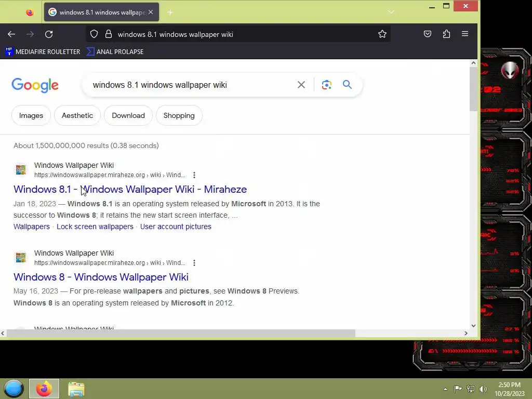Viewport: 532px width, 399px height.
Task: Click the Alienware head logo on desktop gadget
Action: 510,70
